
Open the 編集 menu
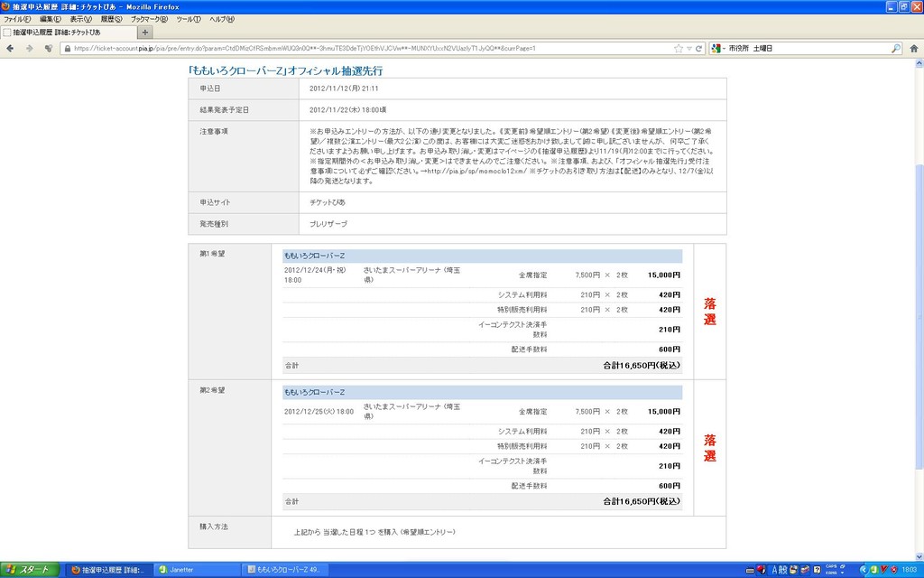[x=51, y=20]
